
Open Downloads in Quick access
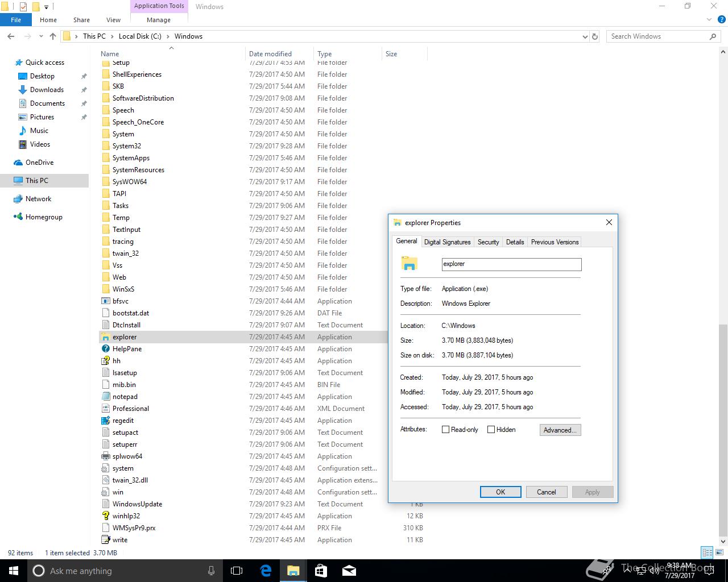pos(47,90)
